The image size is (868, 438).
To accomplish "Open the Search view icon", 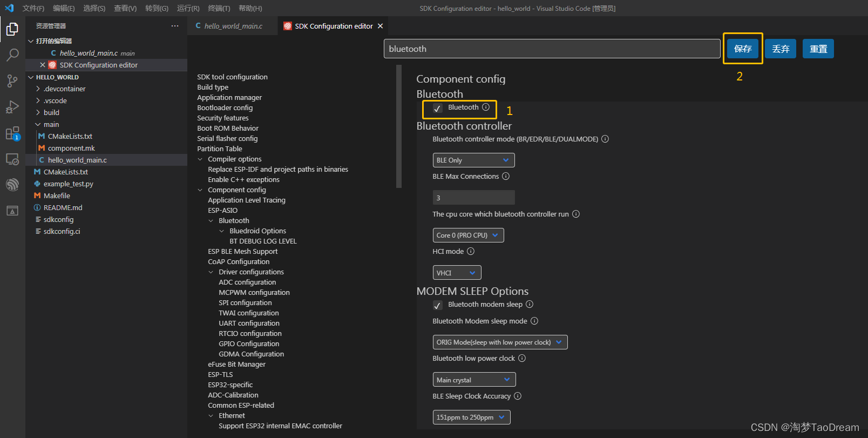I will tap(12, 55).
